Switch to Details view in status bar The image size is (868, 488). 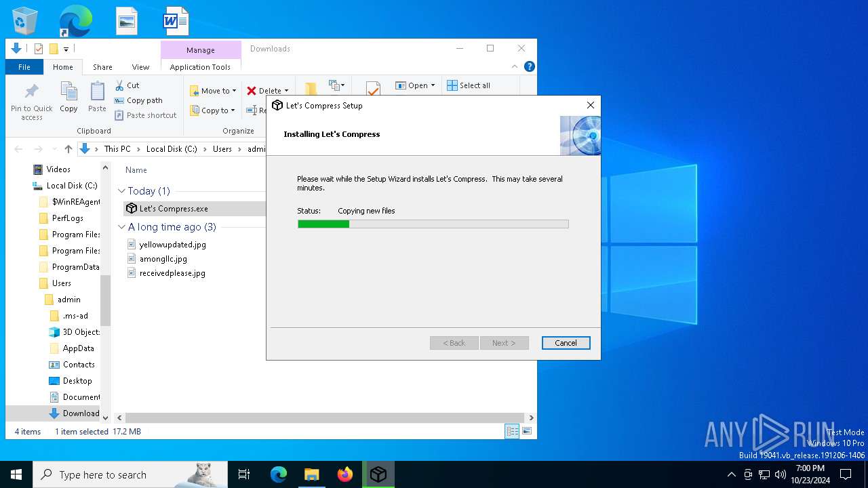[x=512, y=431]
